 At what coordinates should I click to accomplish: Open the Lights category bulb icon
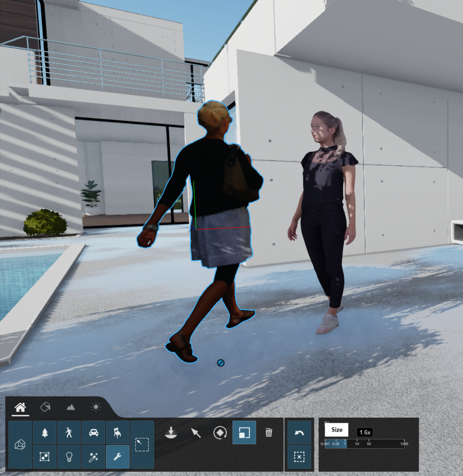(x=69, y=457)
